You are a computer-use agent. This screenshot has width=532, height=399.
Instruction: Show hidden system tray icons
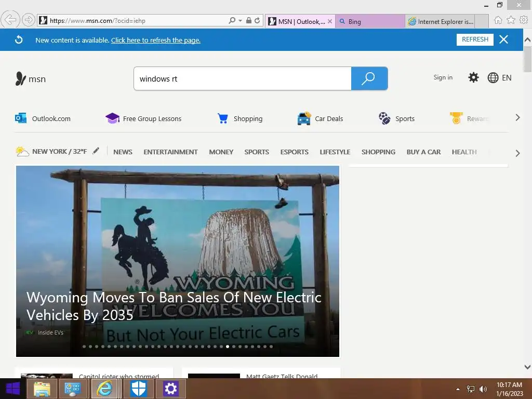458,389
